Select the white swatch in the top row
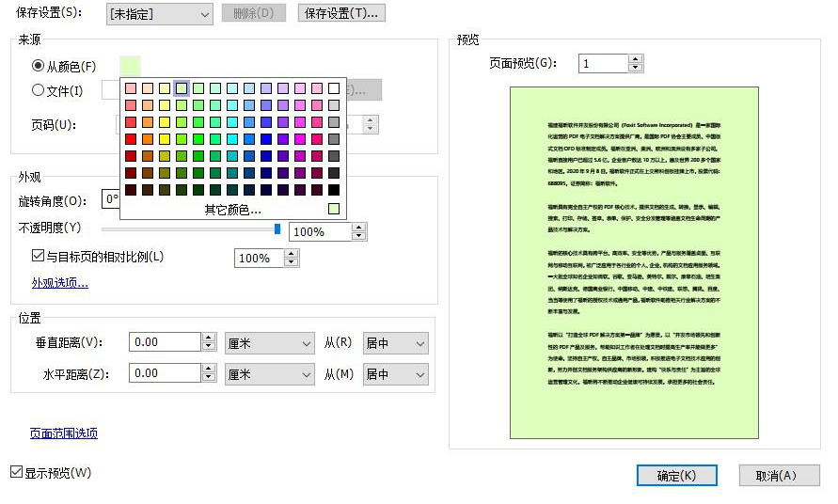The width and height of the screenshot is (838, 504). 334,88
